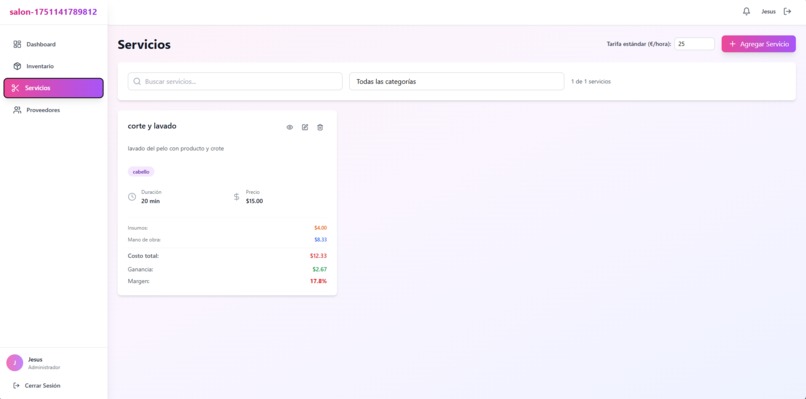Click the Tarifa estándar (€/hora) label
Screen dimensions: 806x399
(639, 44)
